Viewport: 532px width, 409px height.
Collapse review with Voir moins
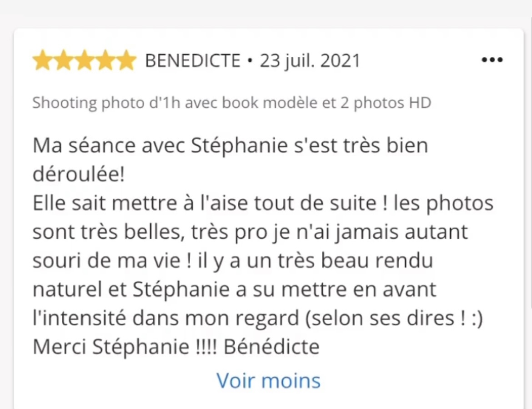(268, 380)
